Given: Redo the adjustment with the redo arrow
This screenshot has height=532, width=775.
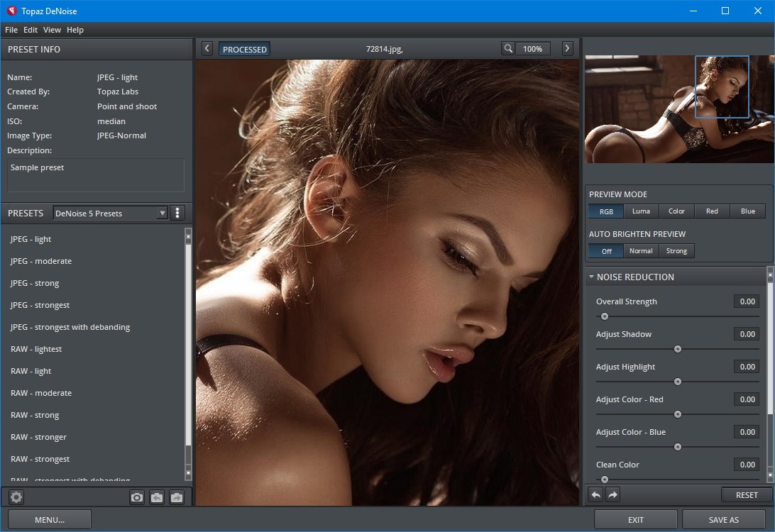Looking at the screenshot, I should click(612, 494).
